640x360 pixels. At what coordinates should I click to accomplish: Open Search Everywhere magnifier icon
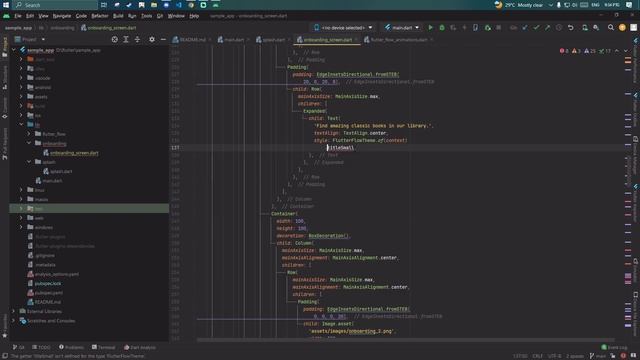click(611, 28)
